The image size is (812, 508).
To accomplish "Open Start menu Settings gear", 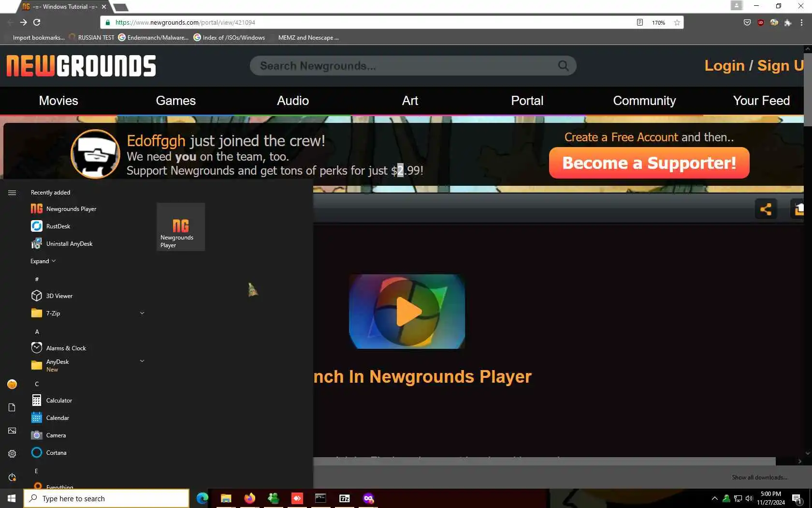I will [12, 454].
